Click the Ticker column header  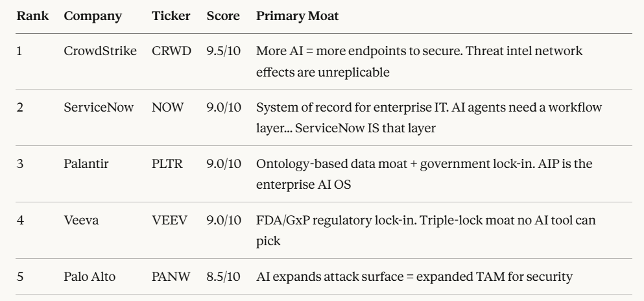pyautogui.click(x=171, y=16)
